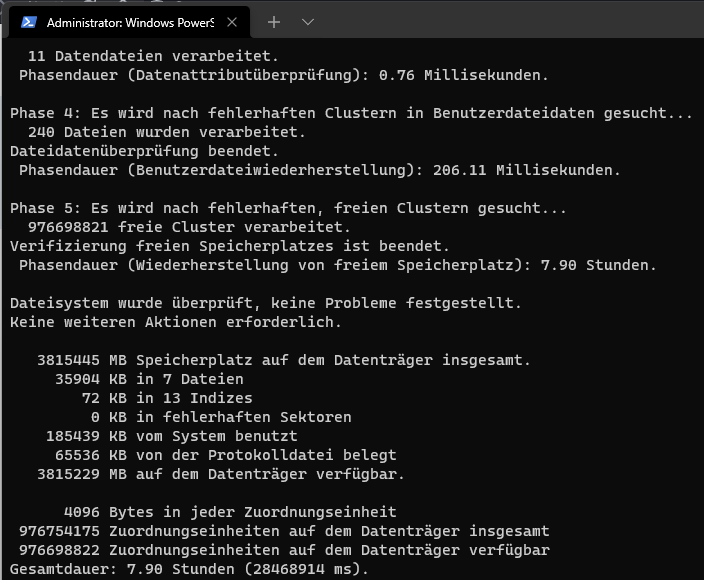The height and width of the screenshot is (580, 704).
Task: Click the '976698821 freie Cluster verarbeitet' line
Action: [x=189, y=227]
